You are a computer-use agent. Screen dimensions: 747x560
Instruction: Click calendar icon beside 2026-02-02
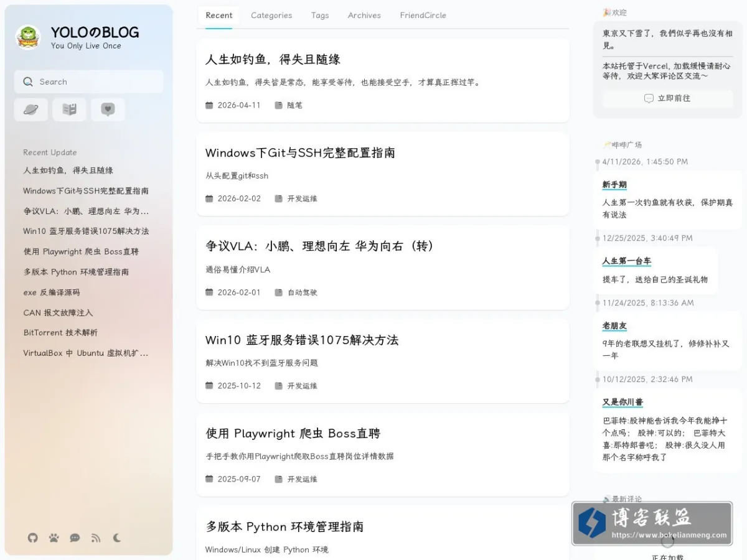(209, 198)
